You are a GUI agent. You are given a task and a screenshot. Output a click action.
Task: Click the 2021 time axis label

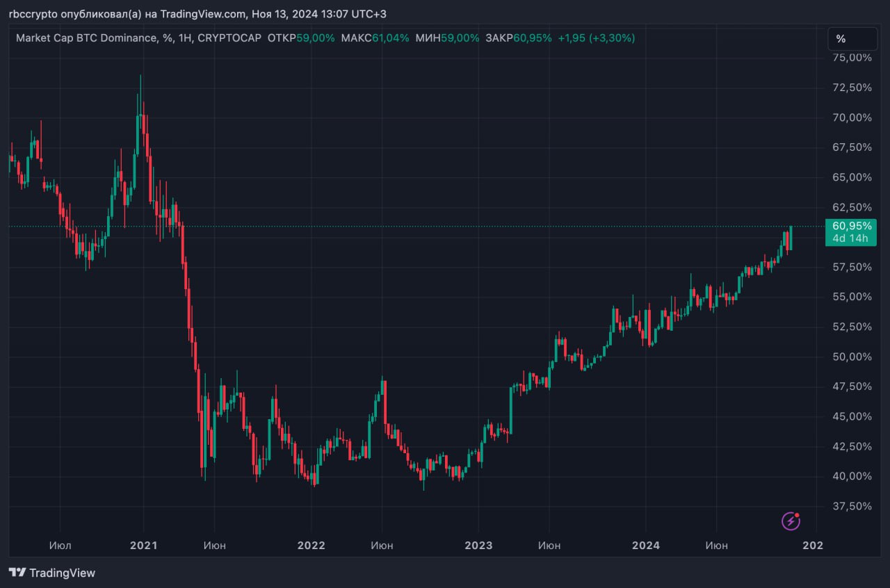coord(143,546)
